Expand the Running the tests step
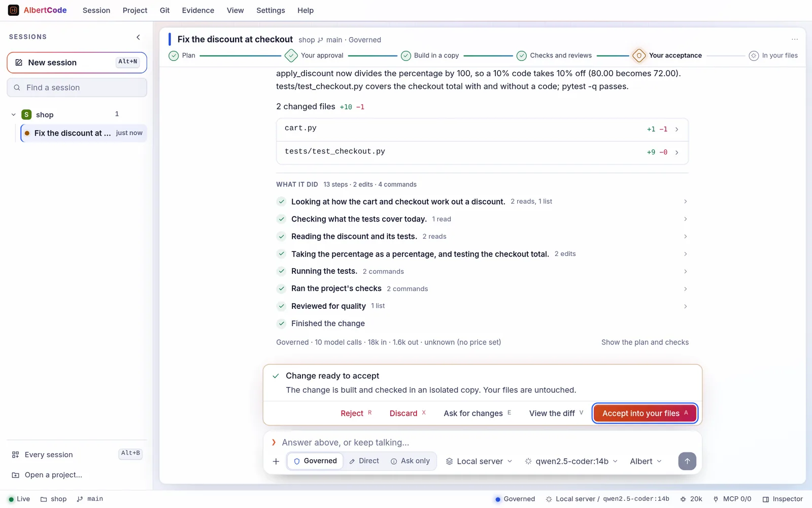This screenshot has height=508, width=812. (483, 271)
